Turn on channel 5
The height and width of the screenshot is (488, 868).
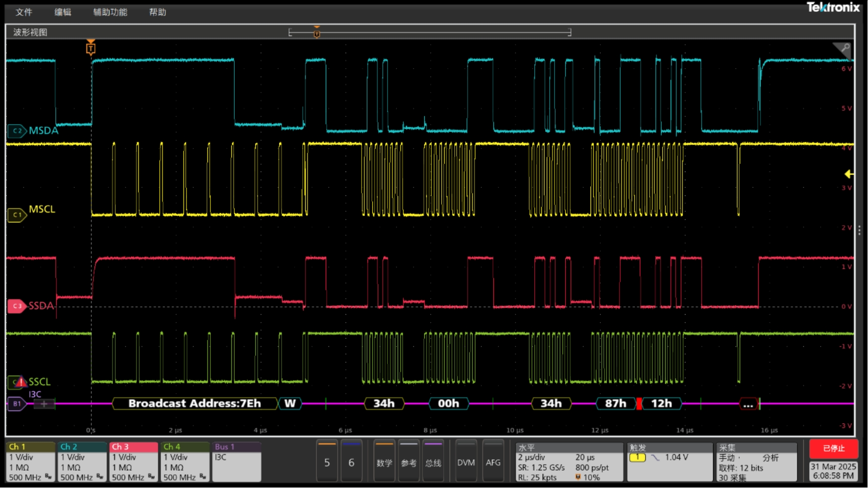coord(327,462)
